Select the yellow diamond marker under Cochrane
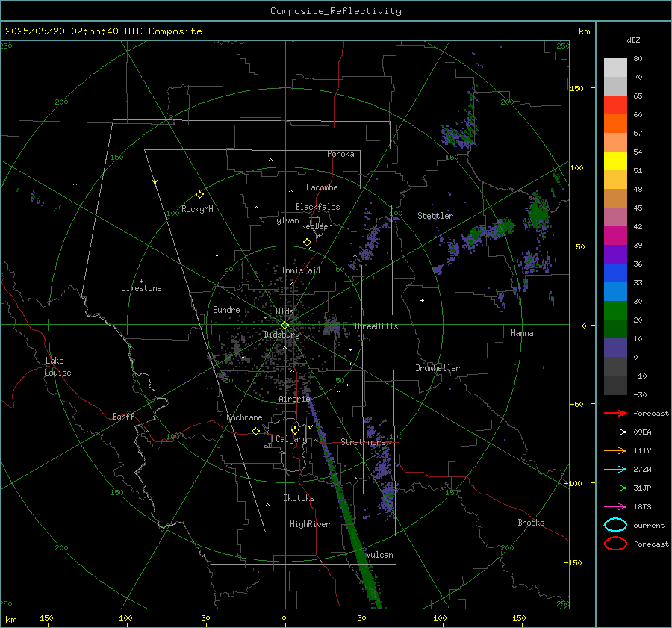 (256, 432)
